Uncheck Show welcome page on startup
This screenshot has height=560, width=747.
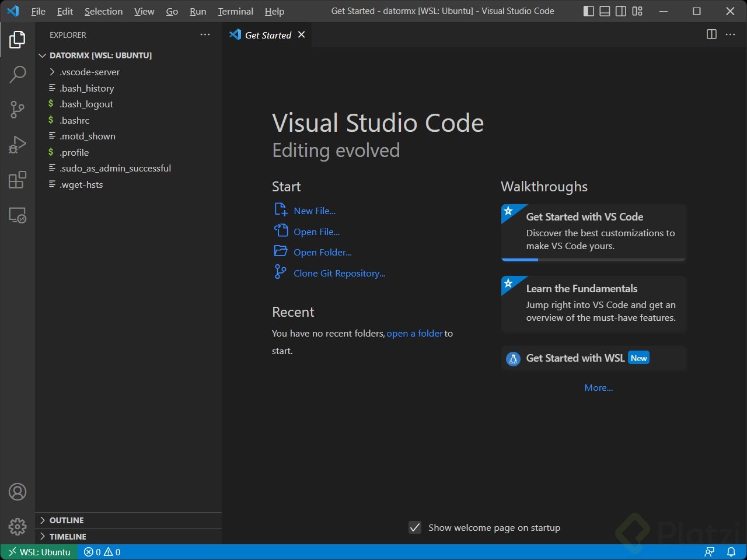[x=415, y=528]
